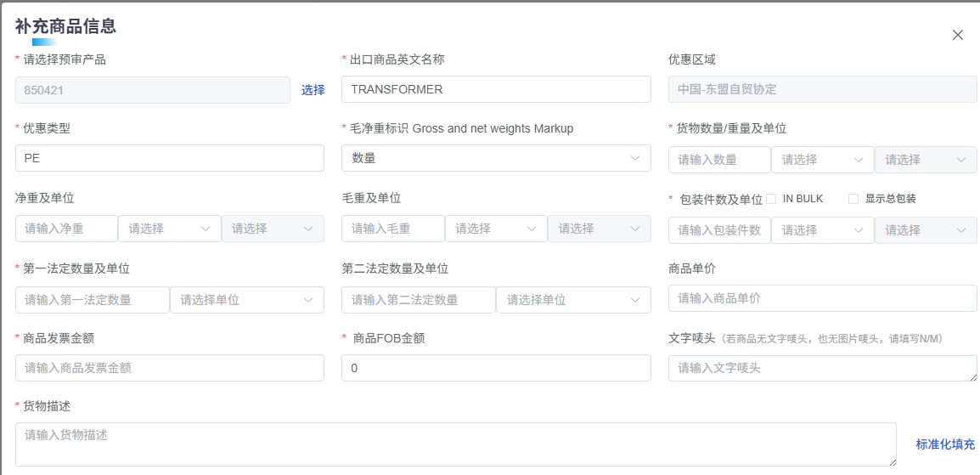980x475 pixels.
Task: Click the 请选择预审产品 field showing 850421
Action: [153, 90]
